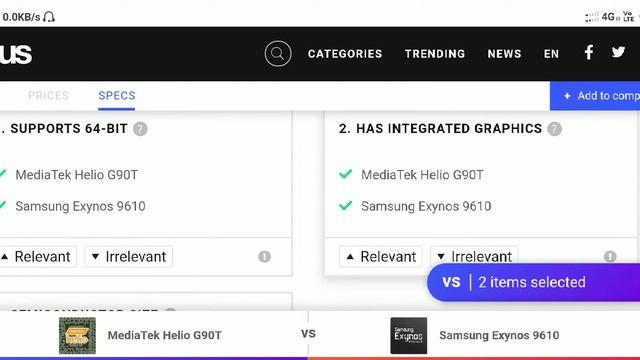Vote Irrelevant on Supports 64-bit
640x360 pixels.
coord(129,257)
